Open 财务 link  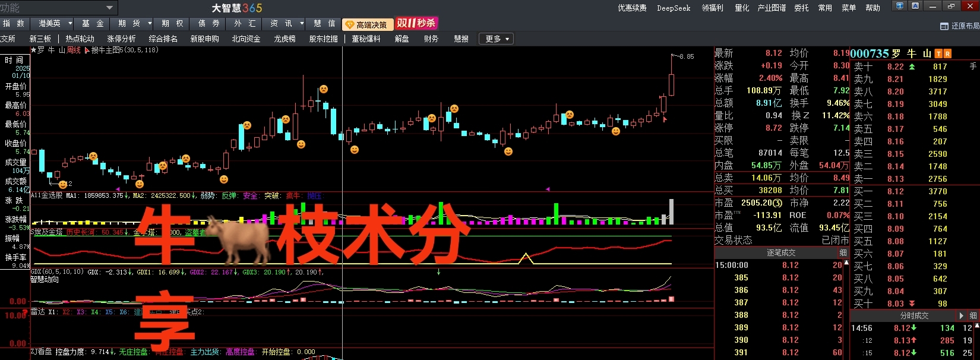coord(431,39)
